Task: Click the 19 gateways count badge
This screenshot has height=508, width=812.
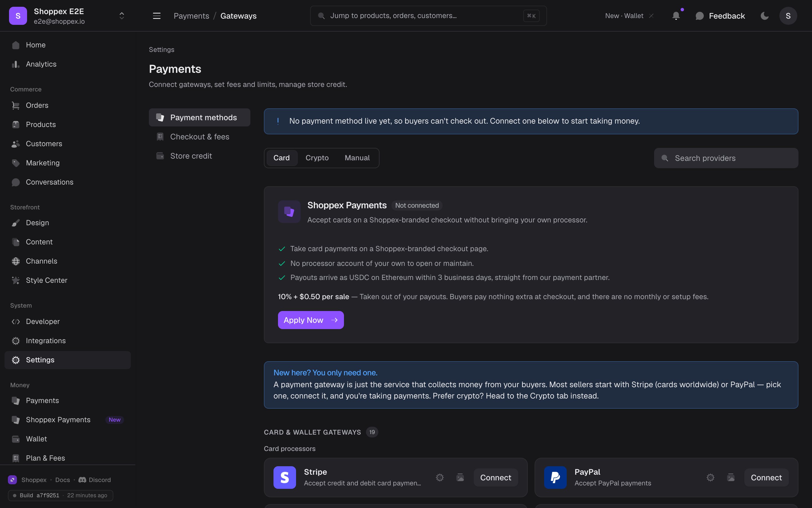Action: pyautogui.click(x=372, y=432)
